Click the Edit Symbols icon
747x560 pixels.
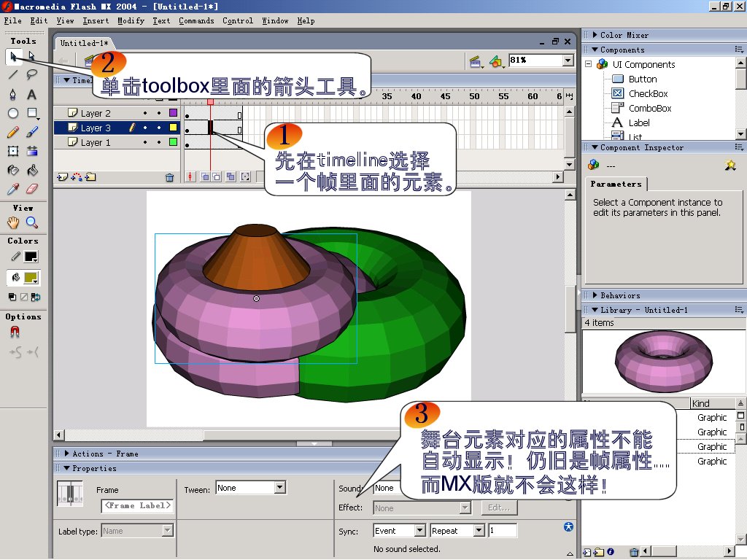tap(496, 62)
